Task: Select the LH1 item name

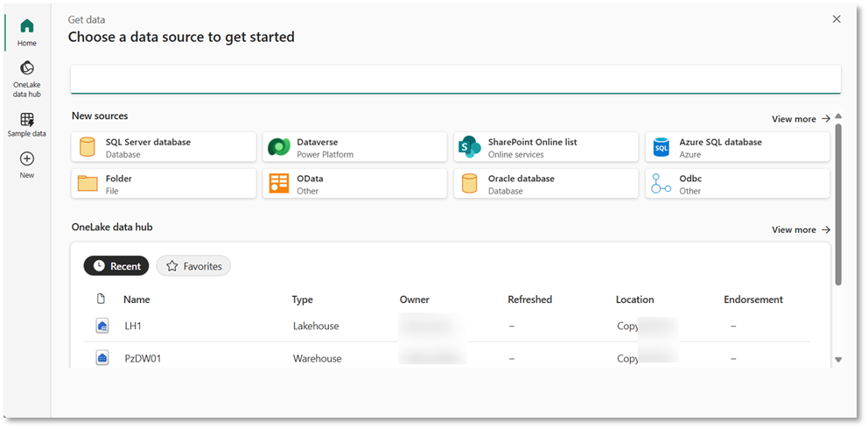Action: tap(133, 326)
